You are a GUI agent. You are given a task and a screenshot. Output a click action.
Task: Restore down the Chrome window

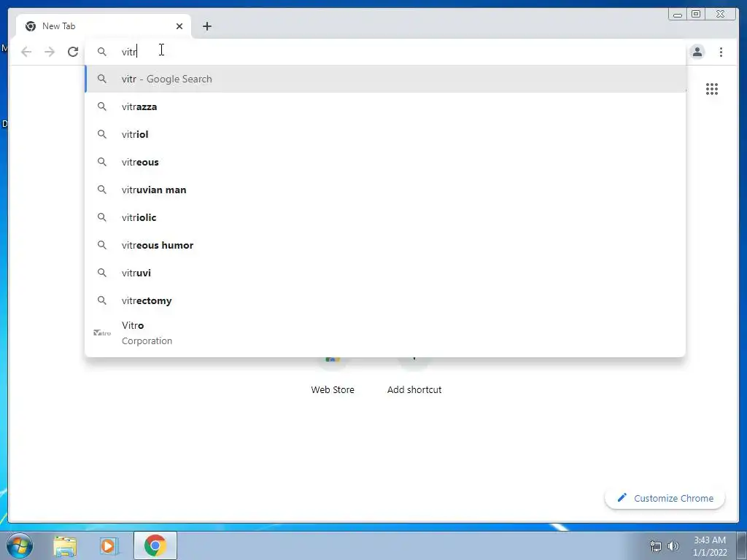click(696, 15)
